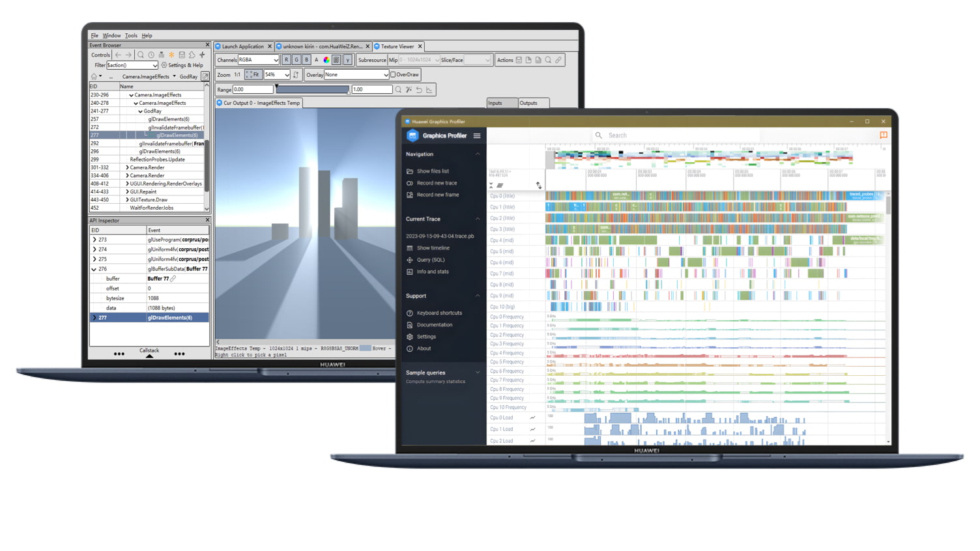Expand the Camera.Render 301-332 row
The width and height of the screenshot is (980, 551).
pyautogui.click(x=127, y=167)
